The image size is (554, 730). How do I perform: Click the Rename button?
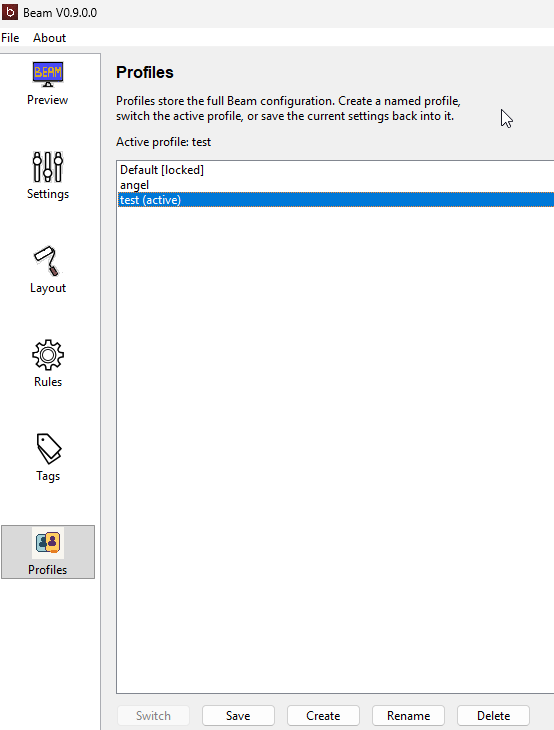click(408, 716)
